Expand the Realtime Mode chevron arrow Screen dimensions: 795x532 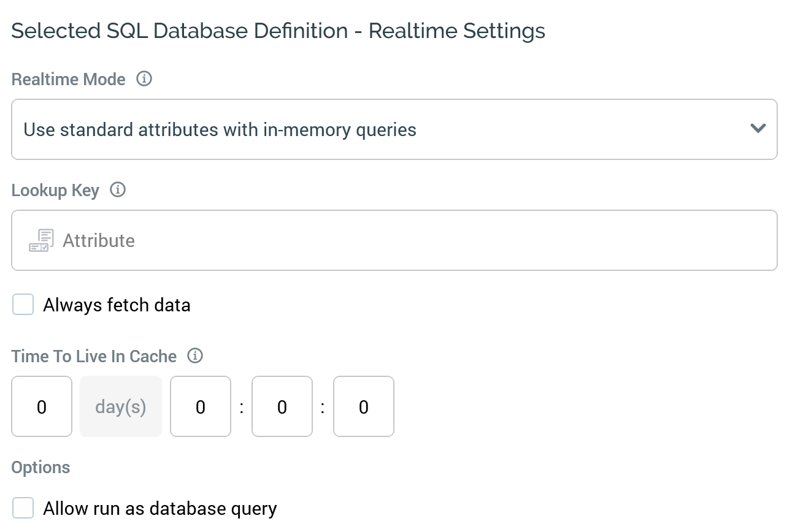(758, 129)
